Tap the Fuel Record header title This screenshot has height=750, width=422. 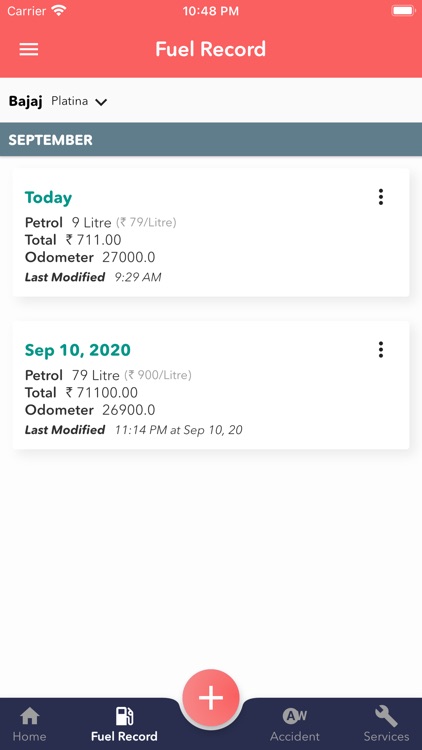(211, 49)
